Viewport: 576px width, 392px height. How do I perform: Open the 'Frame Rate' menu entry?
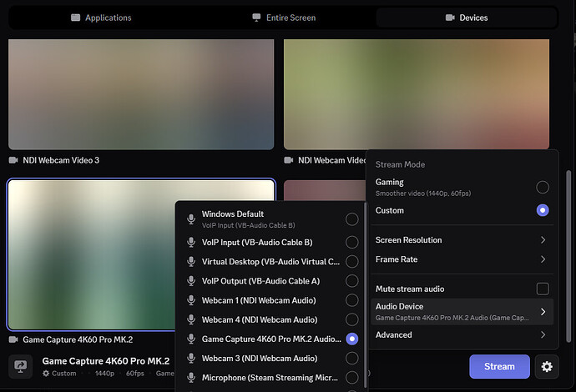(x=462, y=259)
